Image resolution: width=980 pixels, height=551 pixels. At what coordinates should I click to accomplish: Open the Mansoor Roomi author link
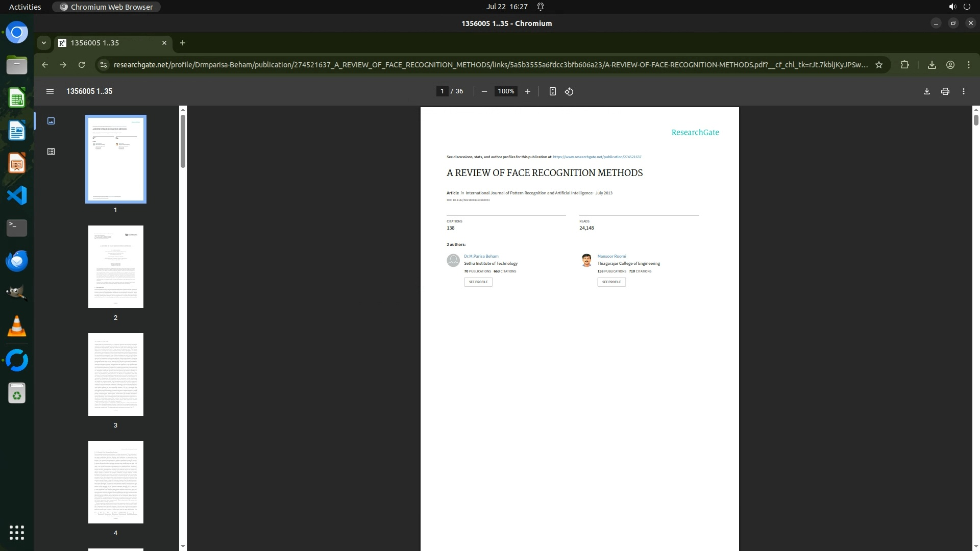coord(611,256)
